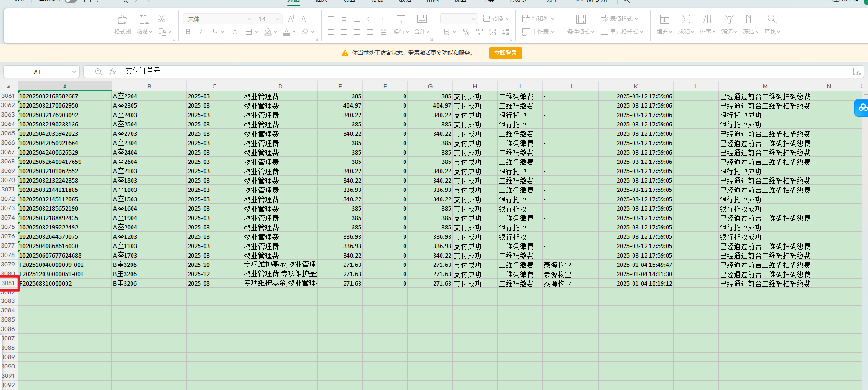Toggle italic formatting (I)
Image resolution: width=868 pixels, height=390 pixels.
pos(201,32)
